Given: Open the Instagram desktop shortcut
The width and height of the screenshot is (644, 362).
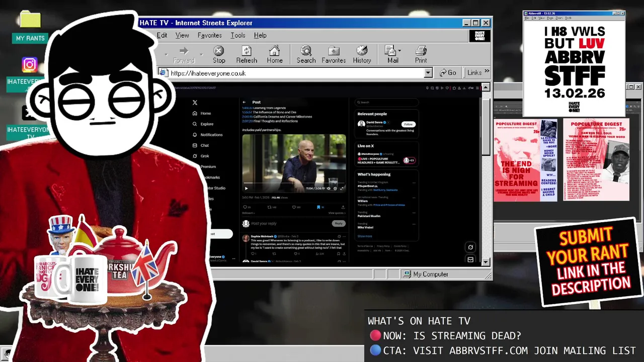Looking at the screenshot, I should [x=29, y=65].
